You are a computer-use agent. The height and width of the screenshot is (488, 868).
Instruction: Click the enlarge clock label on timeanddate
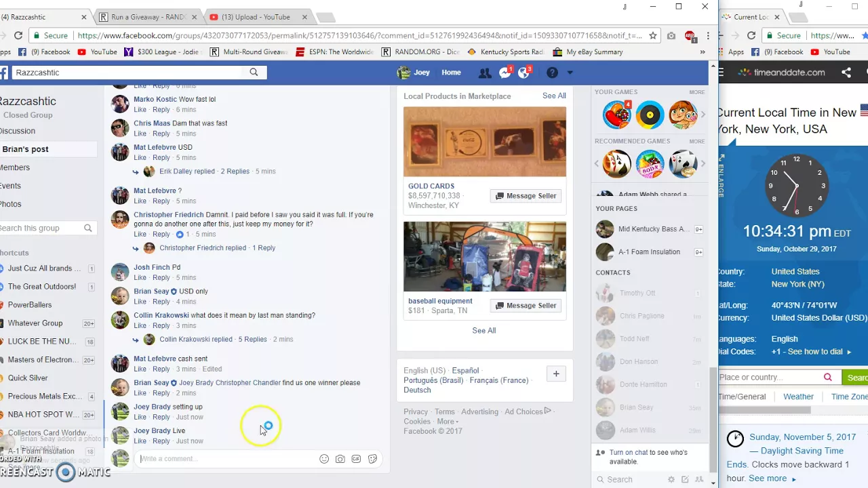pos(721,176)
